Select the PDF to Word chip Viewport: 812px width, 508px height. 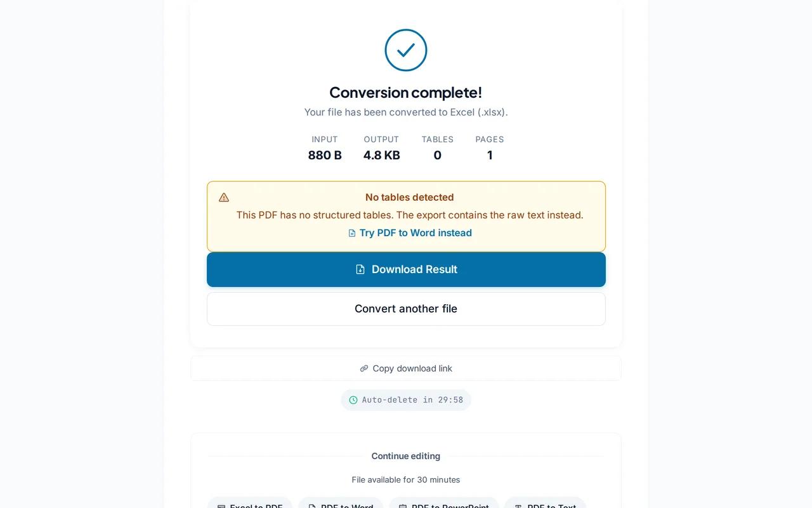click(341, 505)
